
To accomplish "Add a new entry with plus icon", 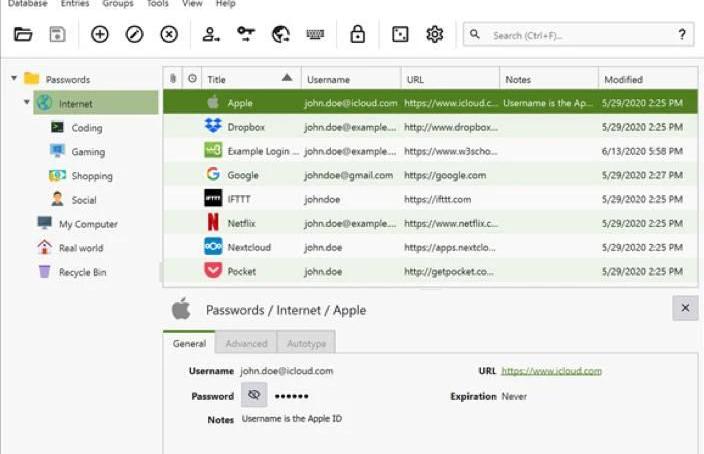I will 100,35.
